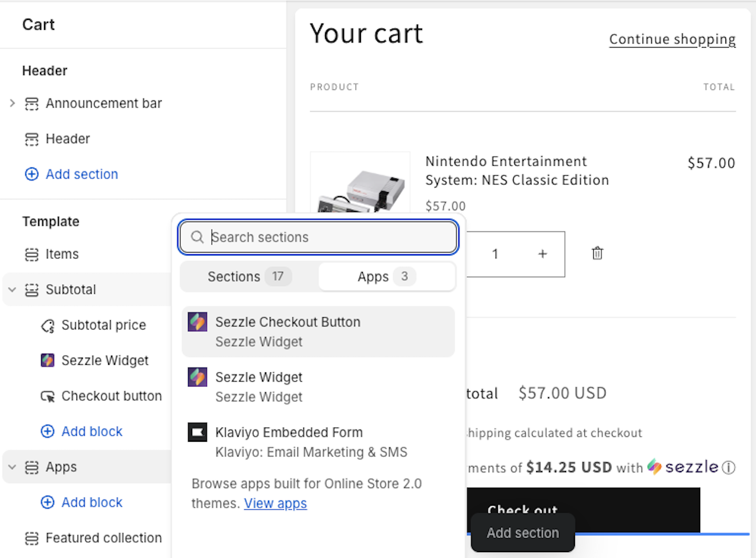Click the Klaviyo Embedded Form app icon
Viewport: 756px width, 558px height.
(198, 432)
